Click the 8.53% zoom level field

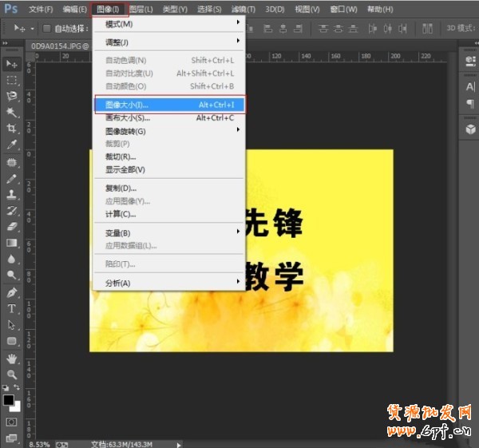(38, 443)
